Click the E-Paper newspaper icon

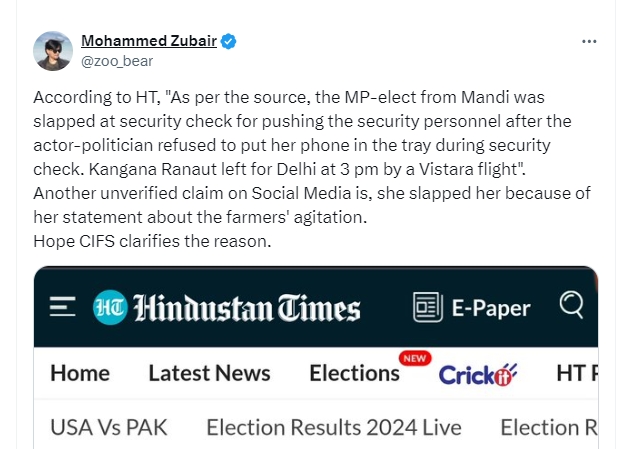pos(427,307)
